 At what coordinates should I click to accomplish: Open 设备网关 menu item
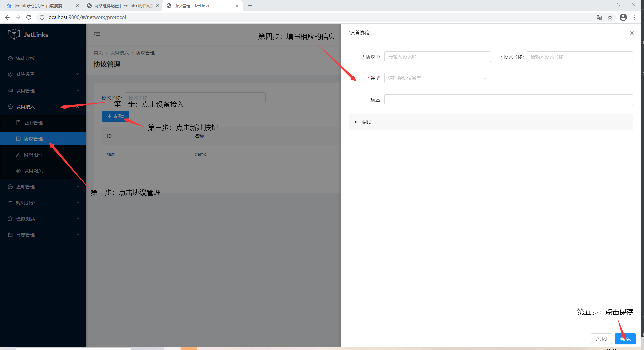(x=33, y=171)
